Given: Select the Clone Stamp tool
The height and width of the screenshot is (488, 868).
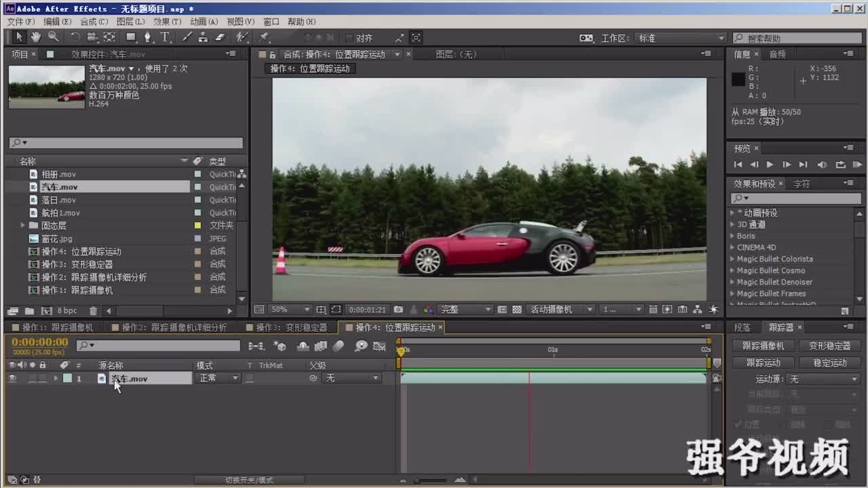Looking at the screenshot, I should tap(203, 37).
